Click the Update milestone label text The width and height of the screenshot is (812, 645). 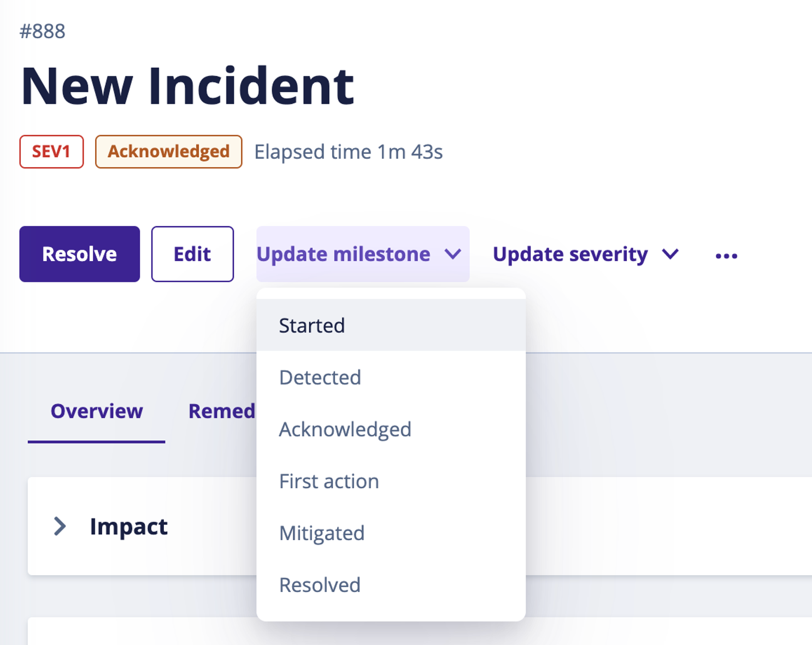click(x=343, y=254)
